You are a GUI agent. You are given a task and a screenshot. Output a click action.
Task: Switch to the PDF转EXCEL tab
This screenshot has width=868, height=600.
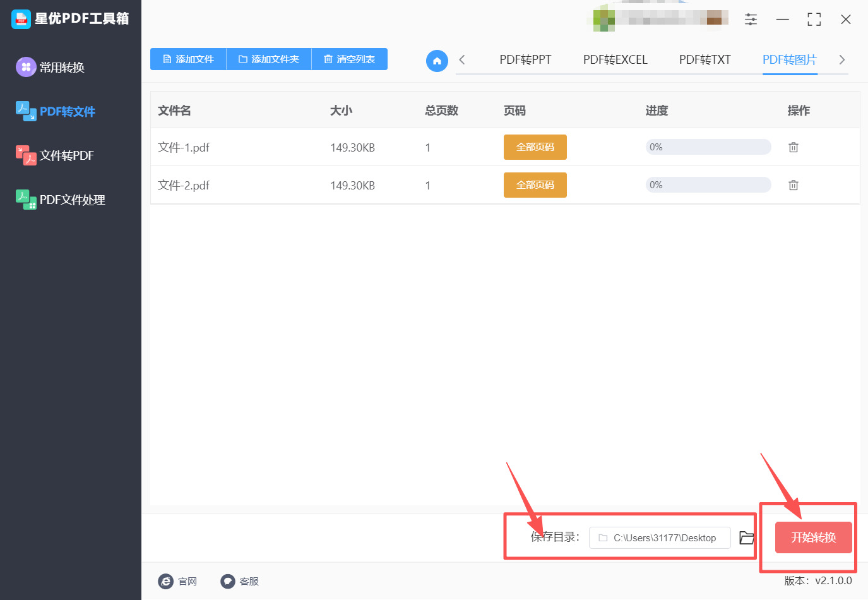(615, 59)
